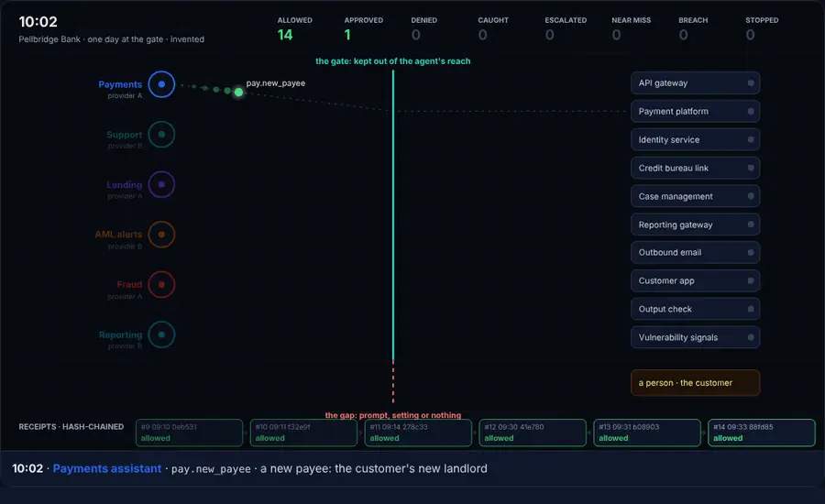The height and width of the screenshot is (504, 825).
Task: Select the Credit bureau link label
Action: (x=674, y=168)
